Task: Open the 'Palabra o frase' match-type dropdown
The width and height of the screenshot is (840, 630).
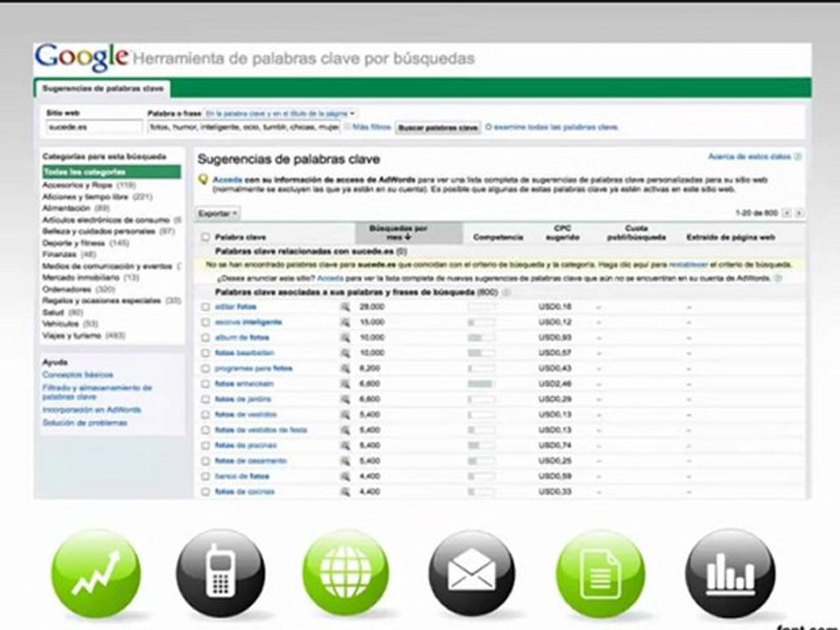Action: tap(280, 114)
